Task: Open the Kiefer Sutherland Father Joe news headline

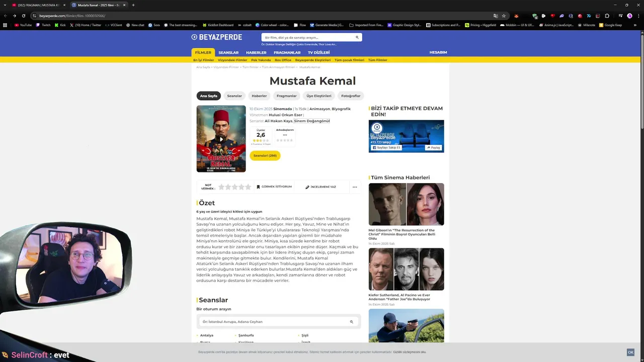Action: (399, 297)
